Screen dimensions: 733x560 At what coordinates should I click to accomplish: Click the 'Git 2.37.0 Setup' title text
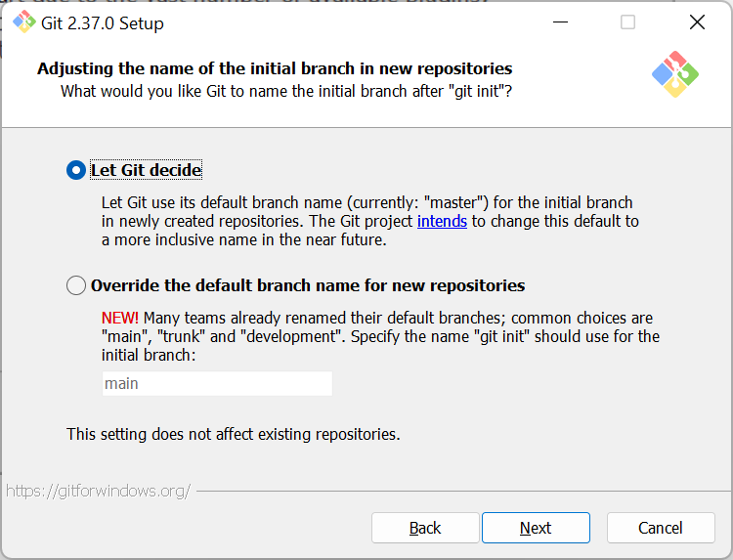pos(103,22)
